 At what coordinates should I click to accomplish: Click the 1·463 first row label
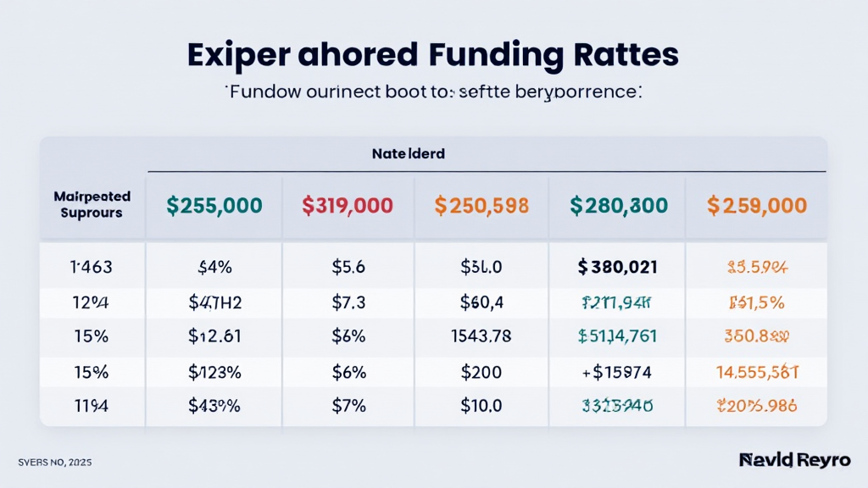[x=91, y=268]
